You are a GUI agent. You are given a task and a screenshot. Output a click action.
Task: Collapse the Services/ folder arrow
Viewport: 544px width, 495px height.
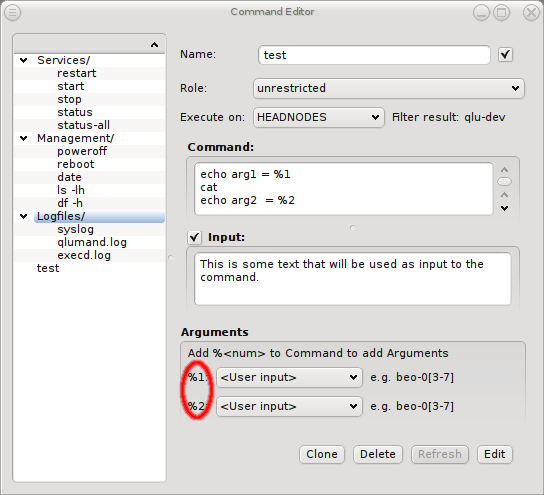pyautogui.click(x=24, y=60)
